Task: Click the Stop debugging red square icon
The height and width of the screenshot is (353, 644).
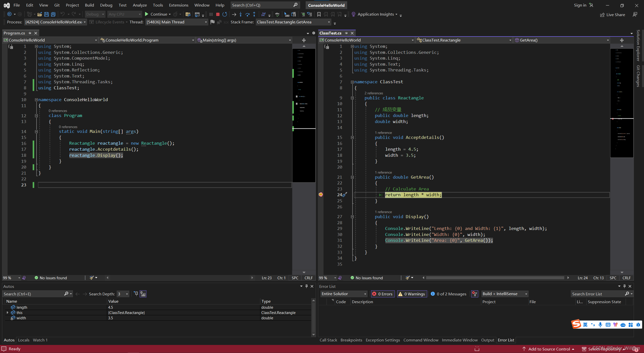Action: pyautogui.click(x=217, y=14)
